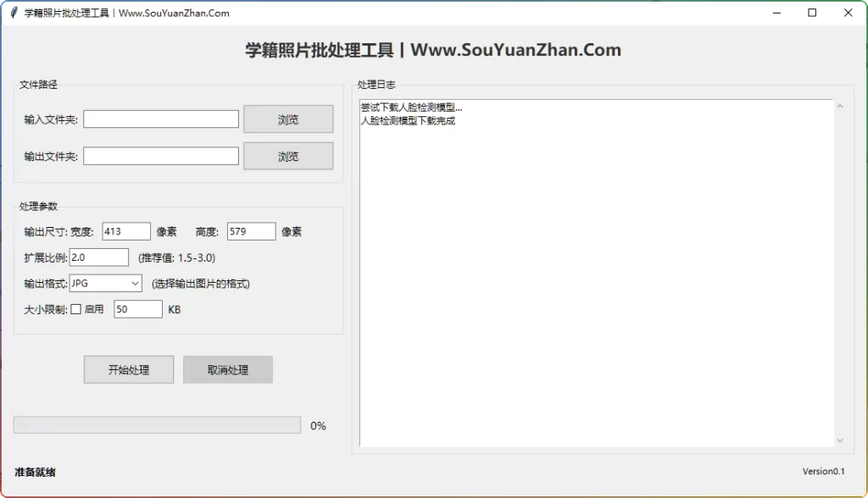Click the 取消处理 cancel processing button
Viewport: 868px width, 498px height.
[227, 369]
